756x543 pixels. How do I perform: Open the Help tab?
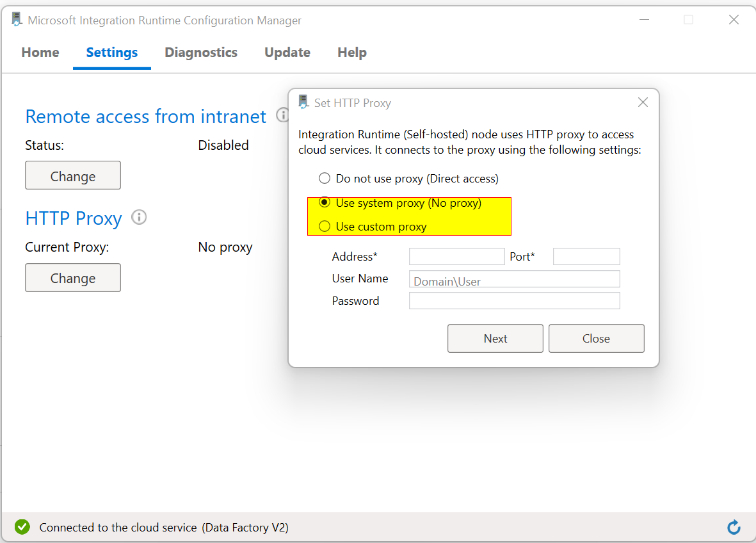pyautogui.click(x=351, y=53)
